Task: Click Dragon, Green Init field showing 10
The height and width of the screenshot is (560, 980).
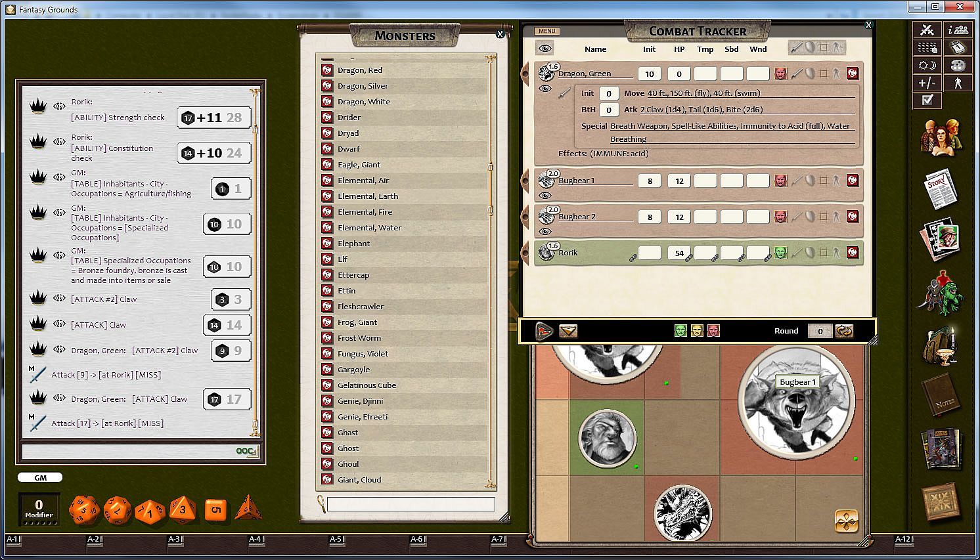Action: [649, 74]
